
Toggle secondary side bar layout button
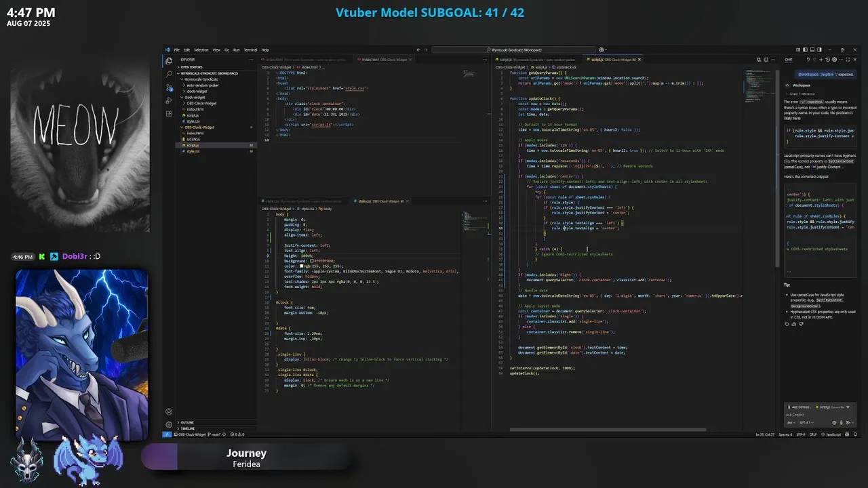(x=819, y=49)
